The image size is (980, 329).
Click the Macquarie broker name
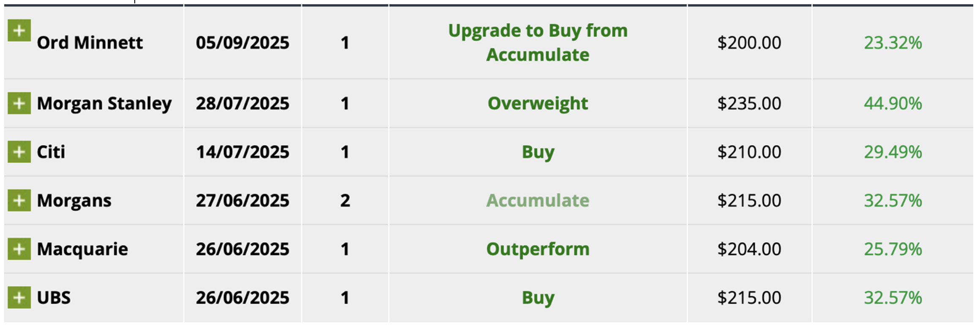point(82,249)
